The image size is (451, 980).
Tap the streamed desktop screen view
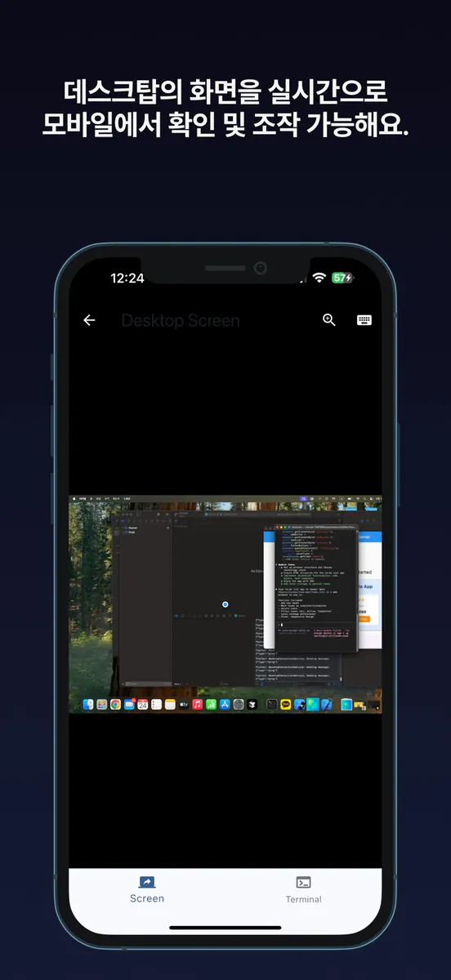point(225,604)
